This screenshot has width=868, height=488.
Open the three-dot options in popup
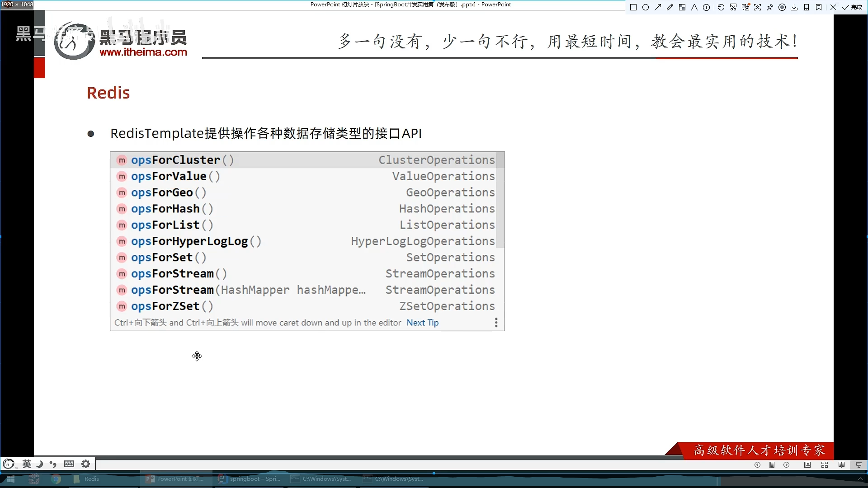coord(496,323)
